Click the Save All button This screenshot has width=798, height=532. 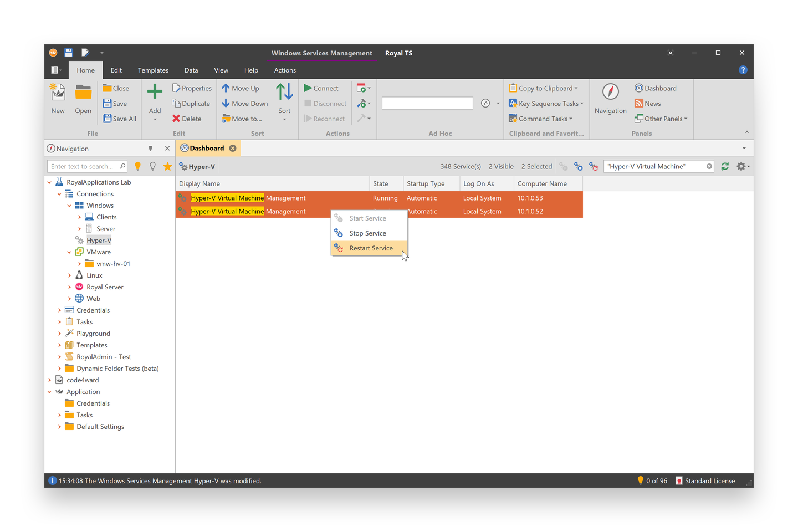pyautogui.click(x=119, y=118)
